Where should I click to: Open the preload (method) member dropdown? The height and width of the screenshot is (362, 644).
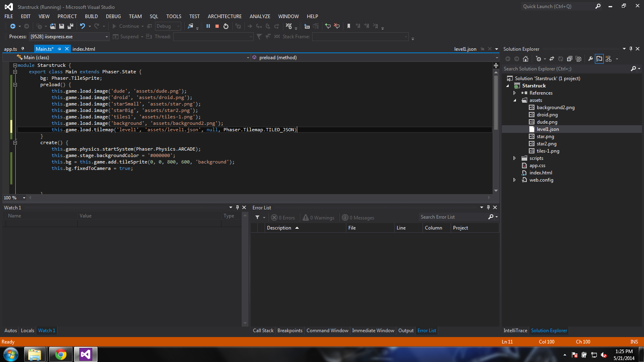496,58
